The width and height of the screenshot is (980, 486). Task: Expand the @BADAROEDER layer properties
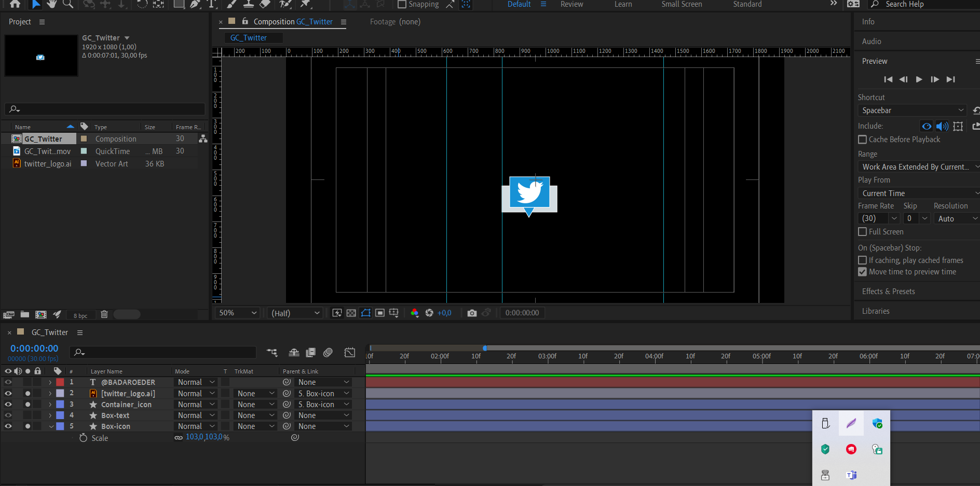coord(50,382)
